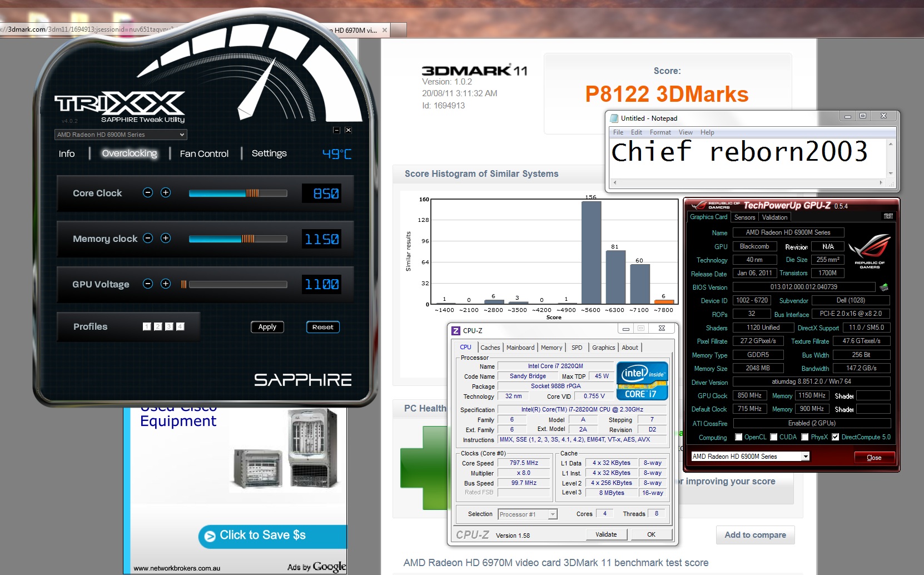This screenshot has width=924, height=575.
Task: Click the browser address bar URL
Action: tap(87, 29)
